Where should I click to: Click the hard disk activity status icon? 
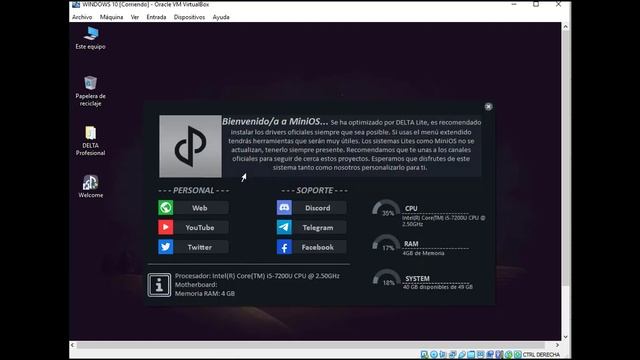(x=424, y=354)
